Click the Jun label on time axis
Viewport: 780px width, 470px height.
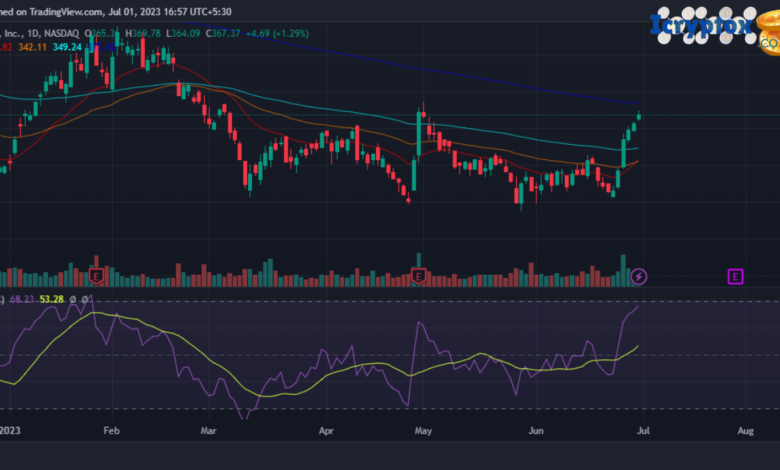pos(536,430)
